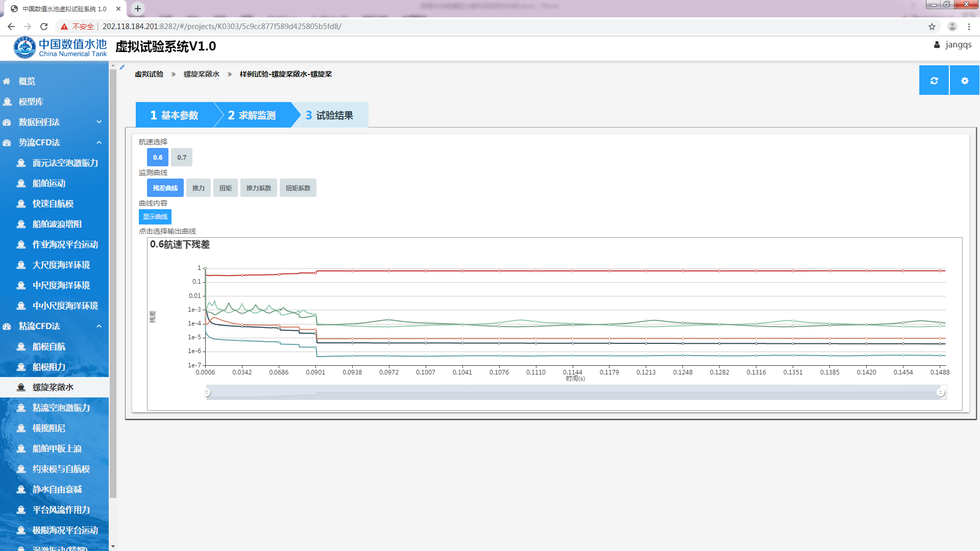The height and width of the screenshot is (551, 980).
Task: Switch to the 求解监测 step tab
Action: (252, 115)
